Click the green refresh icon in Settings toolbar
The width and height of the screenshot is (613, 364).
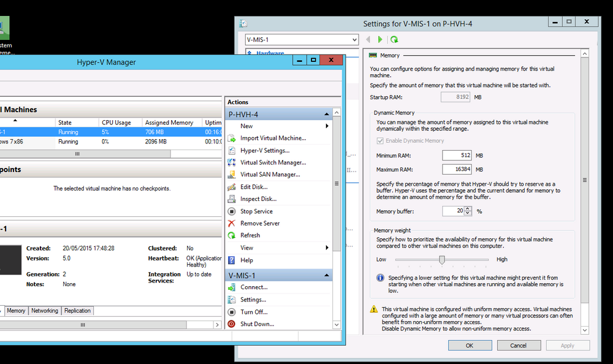click(394, 39)
